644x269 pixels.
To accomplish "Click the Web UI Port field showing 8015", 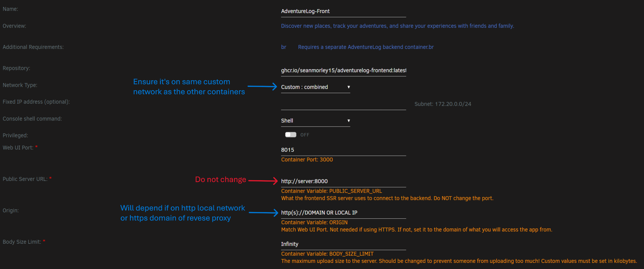I will [x=343, y=150].
